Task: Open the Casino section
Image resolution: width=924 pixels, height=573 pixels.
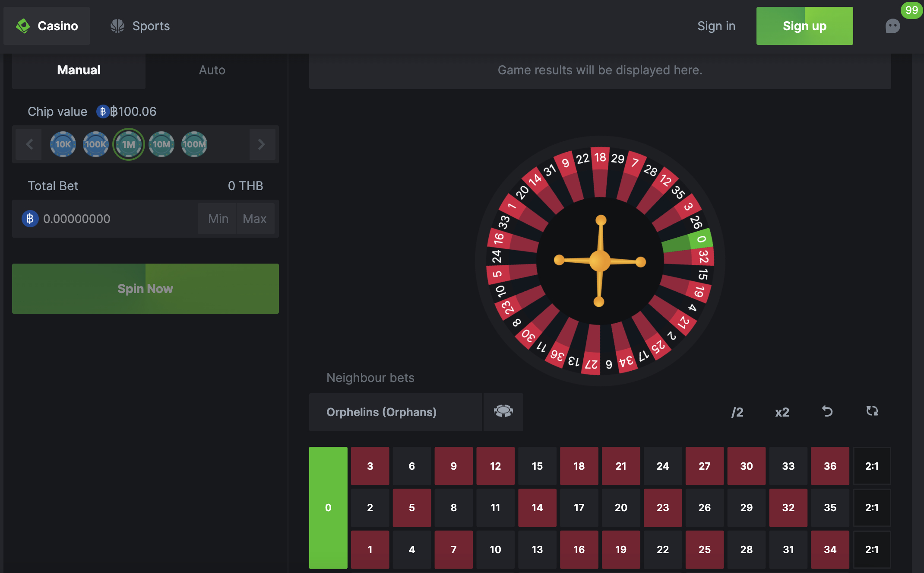Action: click(x=47, y=26)
